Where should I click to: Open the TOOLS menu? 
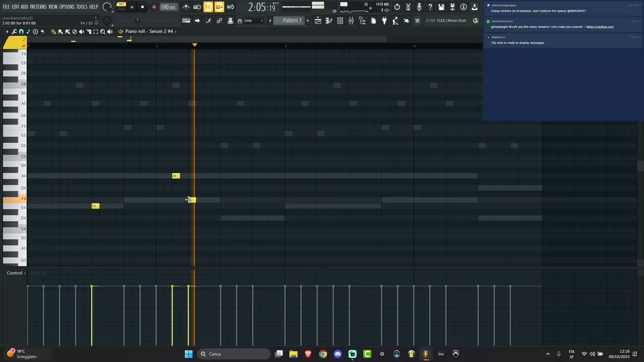point(82,7)
